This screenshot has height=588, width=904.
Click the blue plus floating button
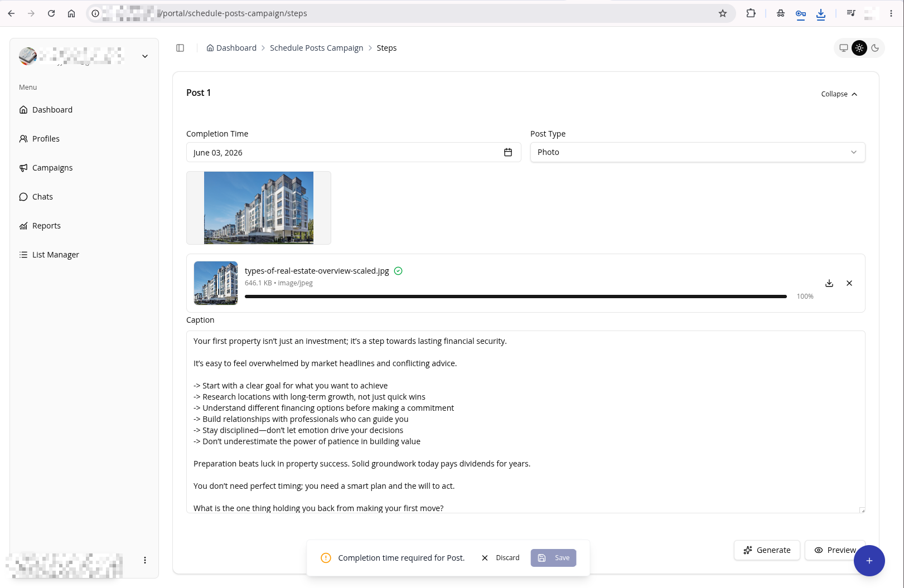869,561
